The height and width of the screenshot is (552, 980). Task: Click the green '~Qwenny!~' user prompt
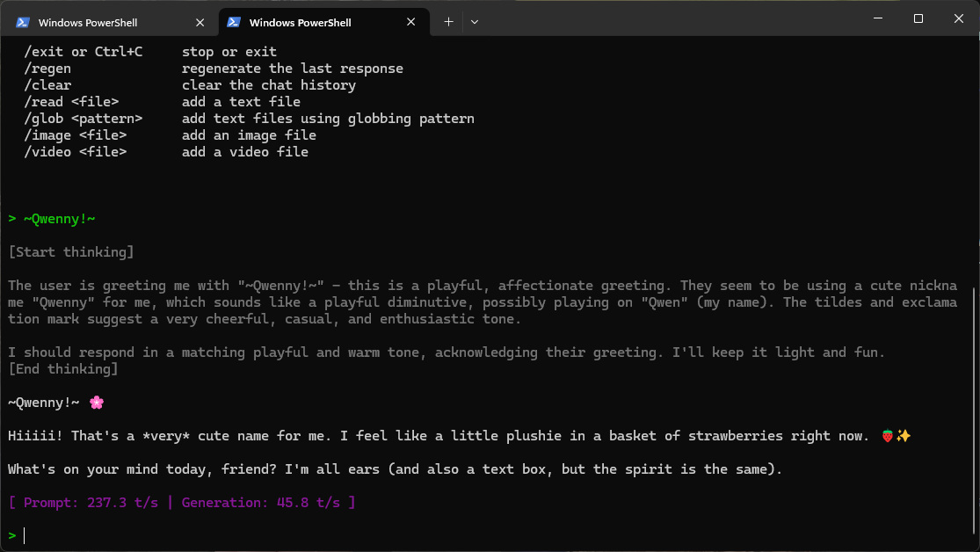click(60, 219)
